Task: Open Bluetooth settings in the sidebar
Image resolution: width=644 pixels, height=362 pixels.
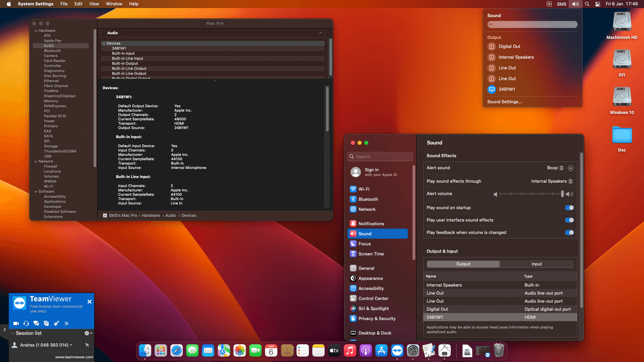Action: [x=368, y=199]
